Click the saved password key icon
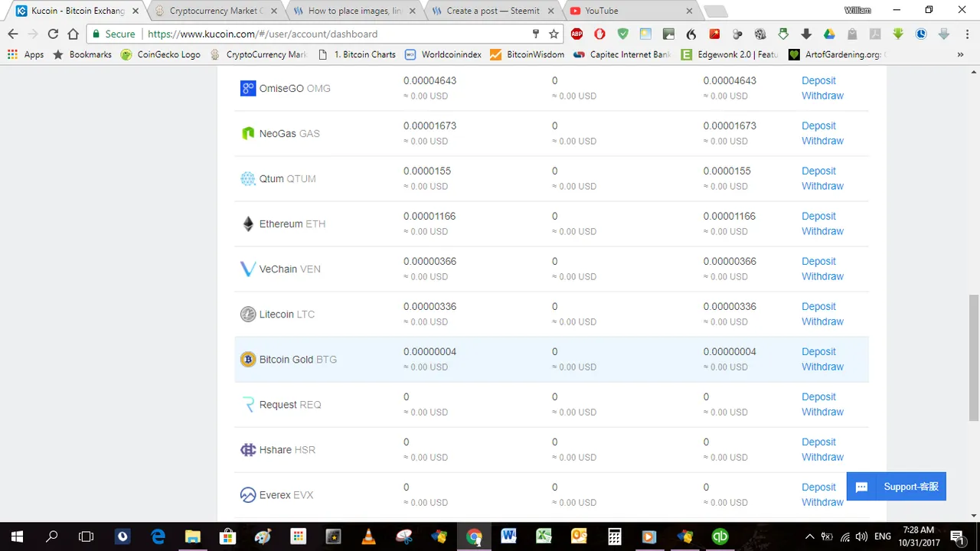Viewport: 980px width, 551px height. coord(536,34)
